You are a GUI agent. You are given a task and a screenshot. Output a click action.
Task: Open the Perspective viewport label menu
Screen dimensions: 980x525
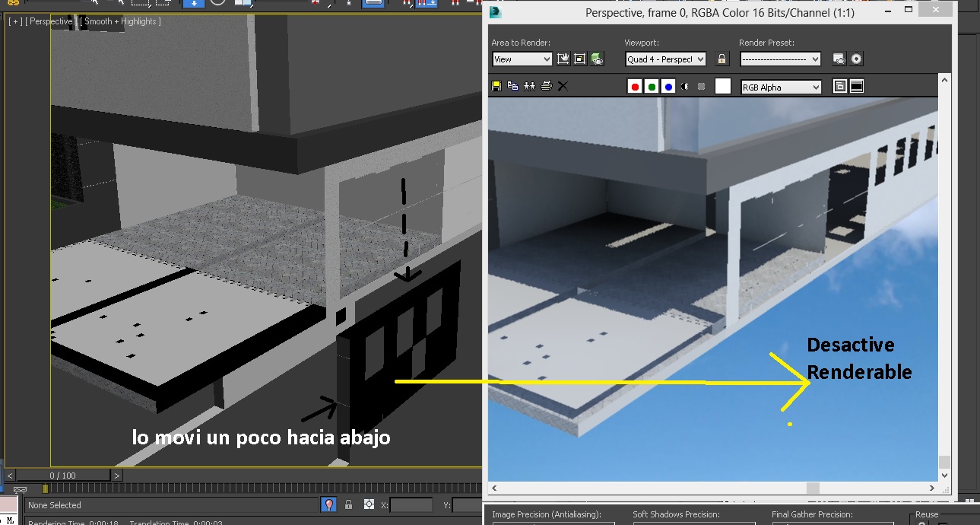(x=49, y=21)
